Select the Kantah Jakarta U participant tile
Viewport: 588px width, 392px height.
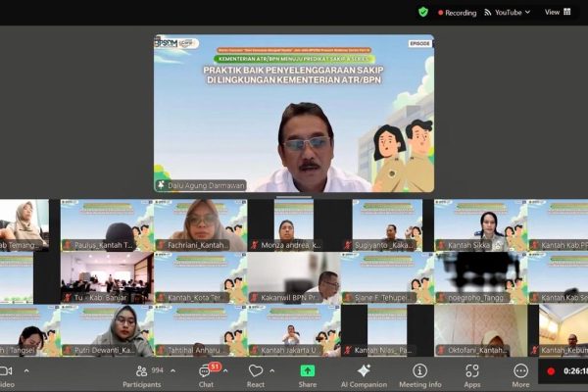coord(294,330)
